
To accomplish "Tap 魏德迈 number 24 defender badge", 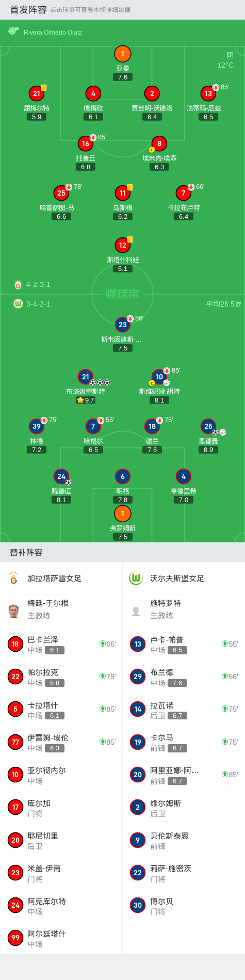I will pyautogui.click(x=61, y=476).
